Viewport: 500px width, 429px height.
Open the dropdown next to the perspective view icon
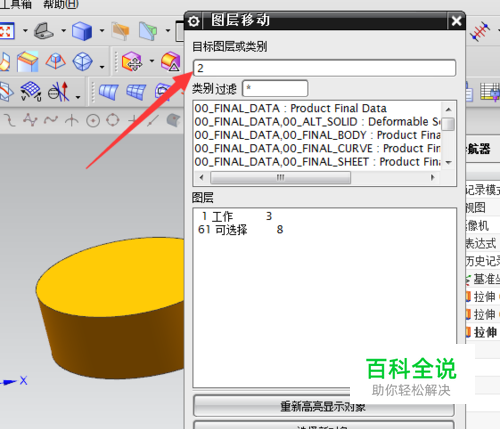pyautogui.click(x=63, y=31)
